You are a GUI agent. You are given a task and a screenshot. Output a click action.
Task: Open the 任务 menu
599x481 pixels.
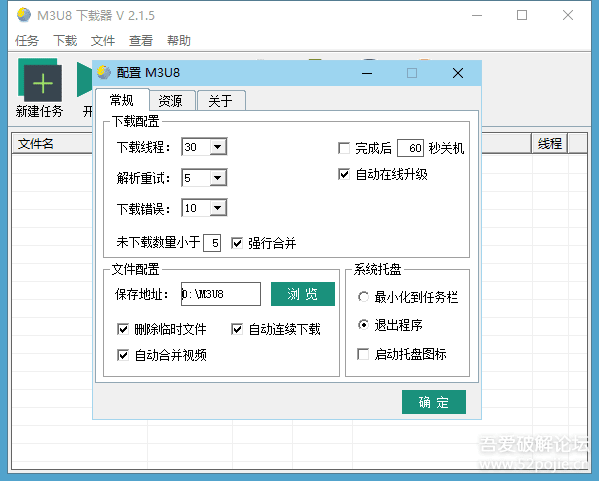point(27,40)
